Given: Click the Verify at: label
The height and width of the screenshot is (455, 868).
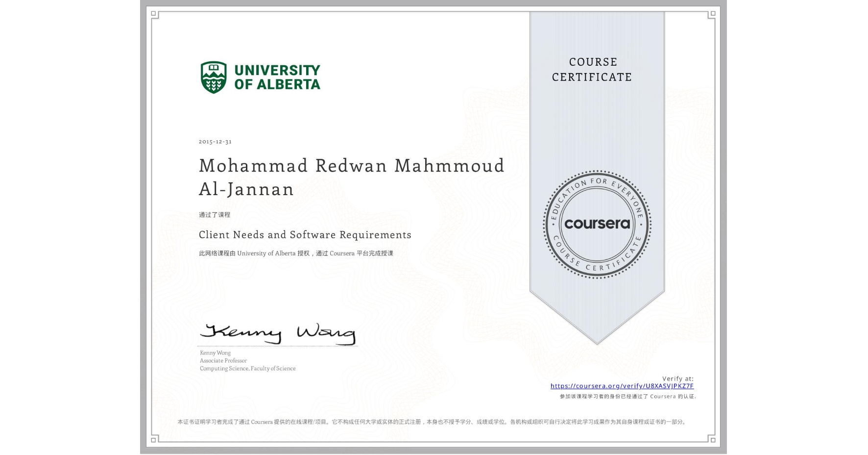Looking at the screenshot, I should click(x=677, y=379).
